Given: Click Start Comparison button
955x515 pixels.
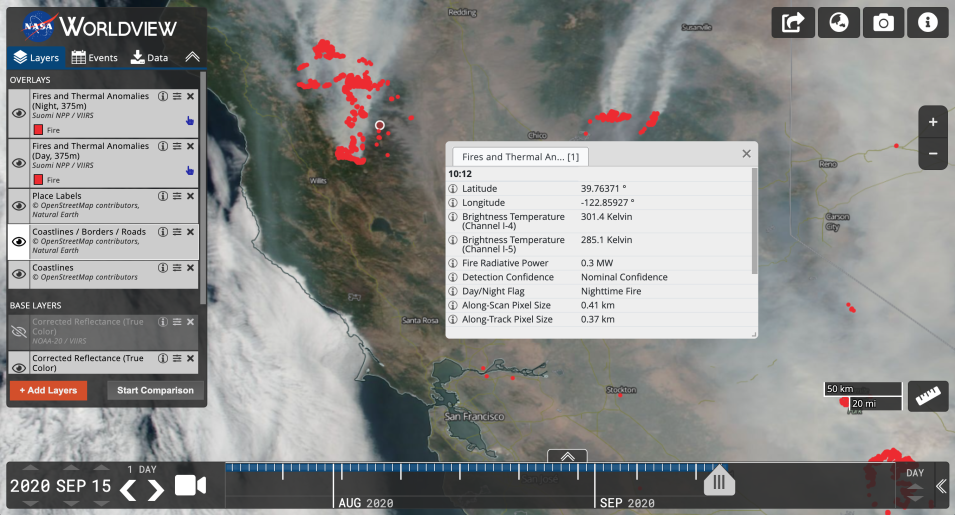Looking at the screenshot, I should pos(155,390).
